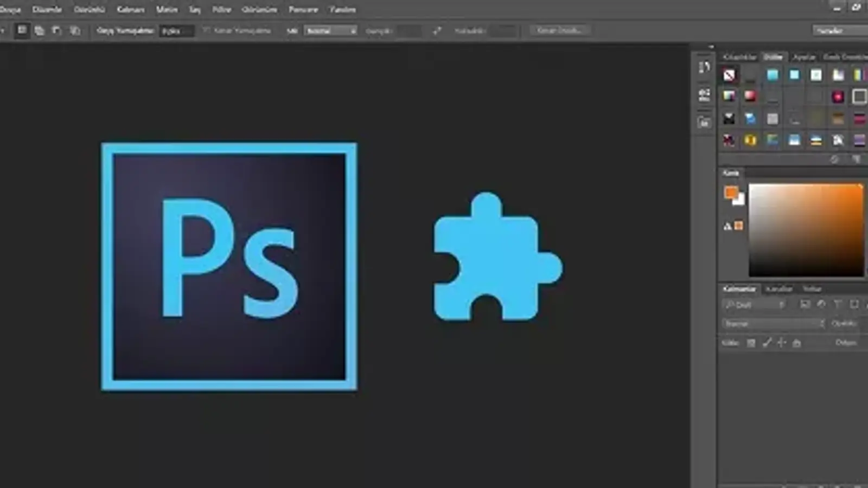Apply the red-slashed Default Style (None) swatch
Screen dimensions: 868x488
[729, 75]
